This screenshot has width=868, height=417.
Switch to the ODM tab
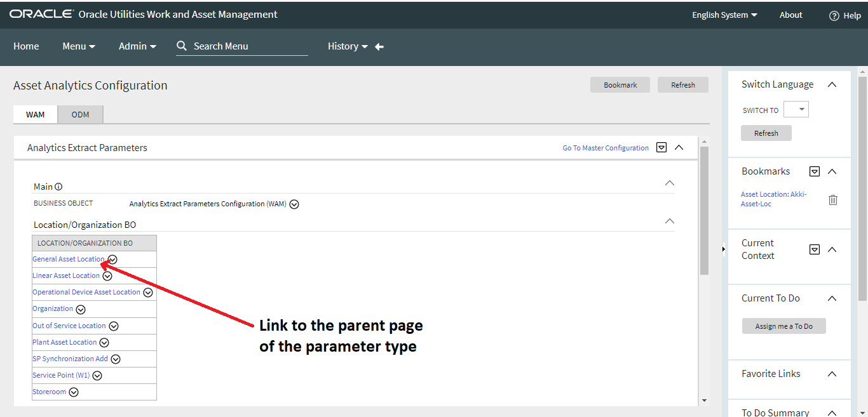[x=80, y=114]
